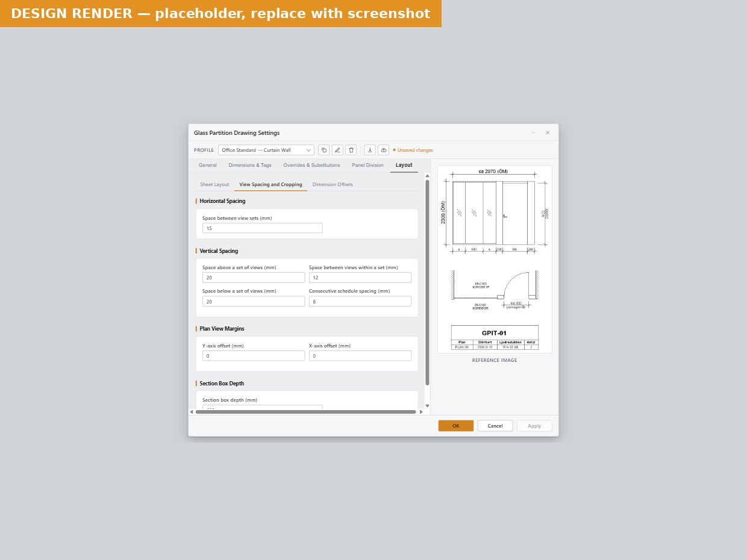Click the Unsaved changes status text

pos(415,151)
